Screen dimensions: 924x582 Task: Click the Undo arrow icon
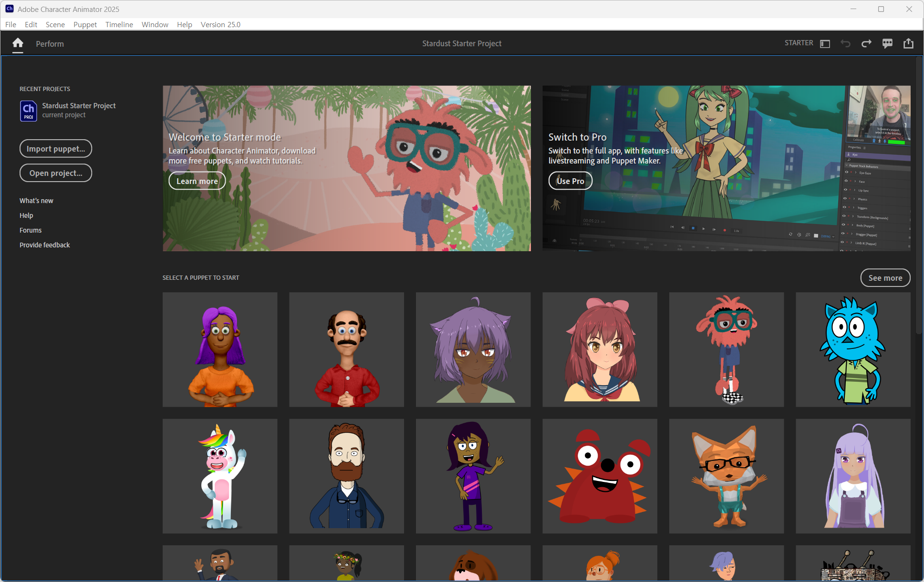pos(845,43)
